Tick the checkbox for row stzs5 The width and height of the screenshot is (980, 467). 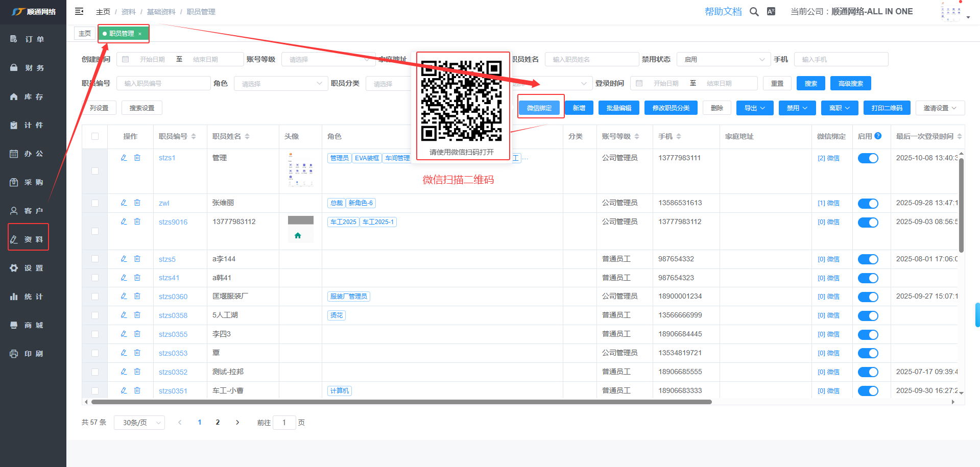click(x=95, y=259)
